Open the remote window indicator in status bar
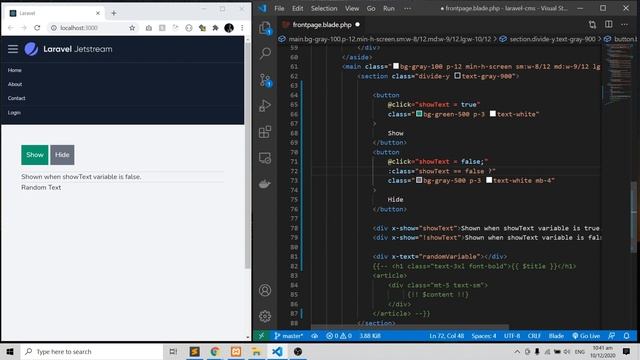Image resolution: width=640 pixels, height=360 pixels. 261,336
